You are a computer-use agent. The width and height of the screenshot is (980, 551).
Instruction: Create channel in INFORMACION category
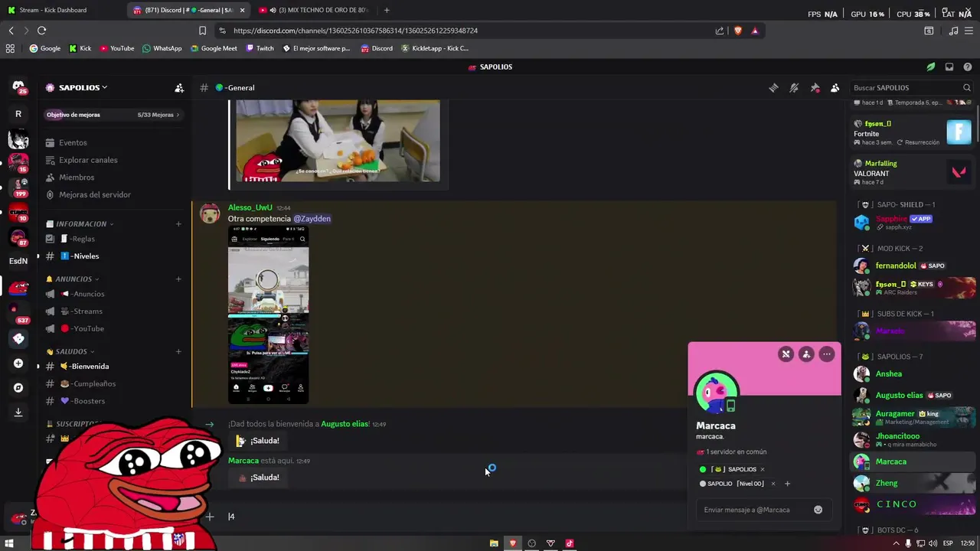178,224
